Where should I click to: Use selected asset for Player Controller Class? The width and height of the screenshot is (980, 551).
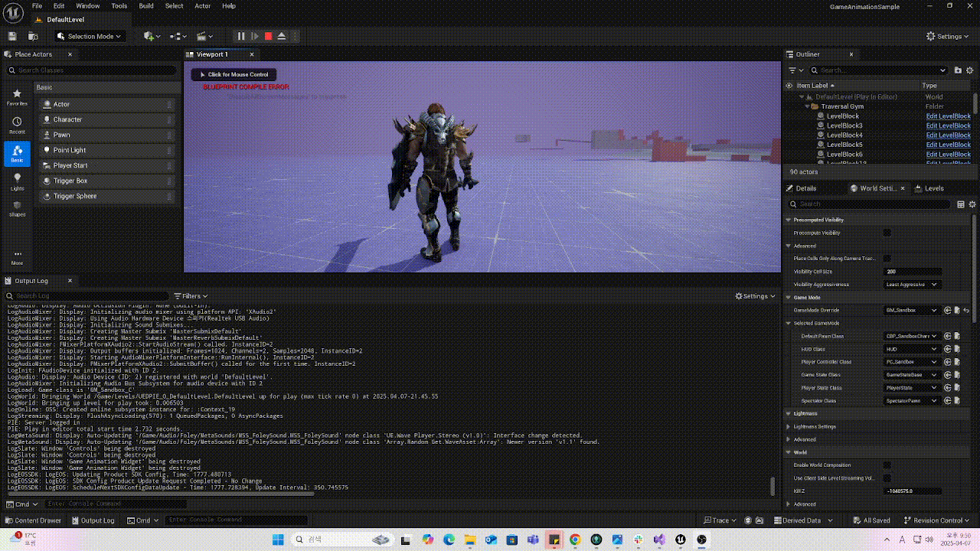tap(948, 362)
